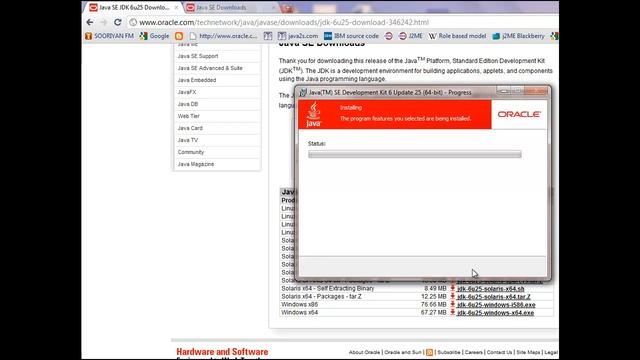640x360 pixels.
Task: Select the 'Windows x64' row text
Action: [300, 313]
